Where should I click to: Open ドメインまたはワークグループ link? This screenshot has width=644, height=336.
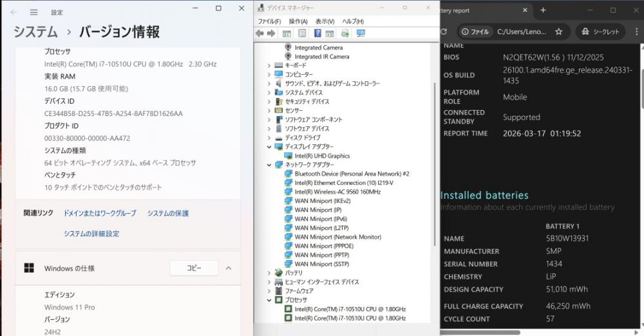click(x=99, y=213)
